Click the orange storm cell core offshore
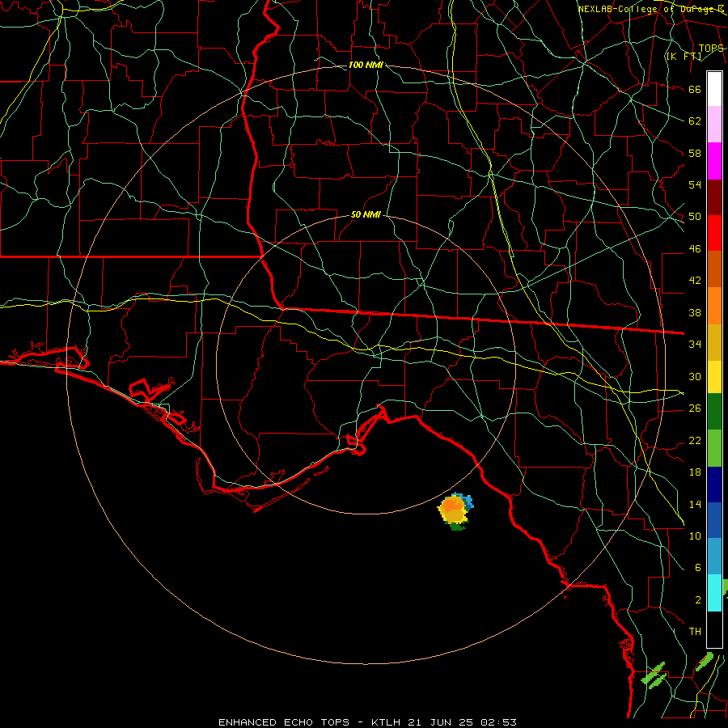 [451, 505]
